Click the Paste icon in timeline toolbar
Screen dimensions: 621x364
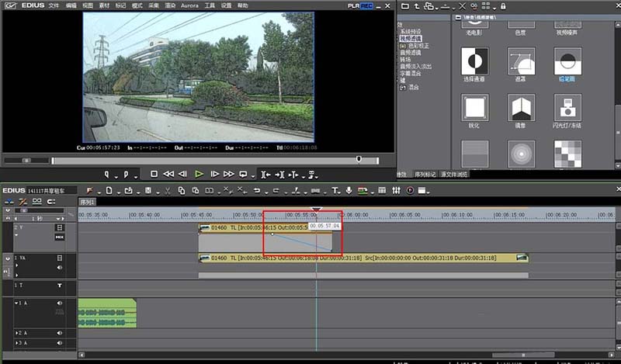[196, 191]
